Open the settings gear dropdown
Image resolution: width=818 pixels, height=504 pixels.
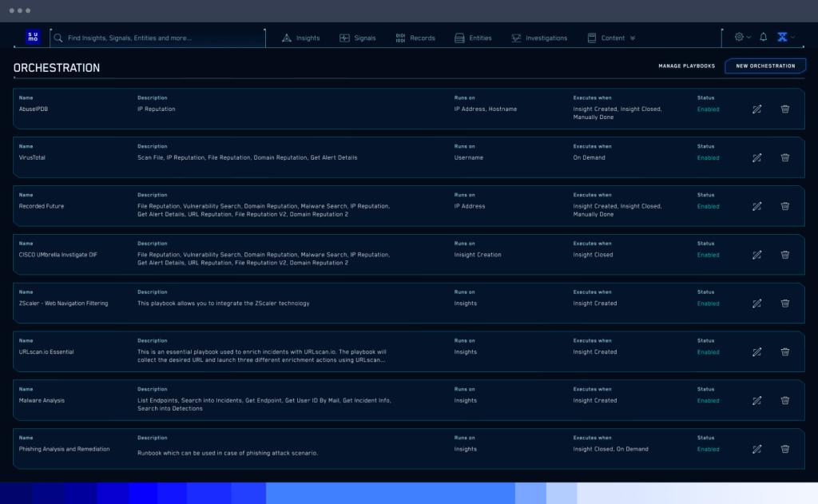click(741, 37)
